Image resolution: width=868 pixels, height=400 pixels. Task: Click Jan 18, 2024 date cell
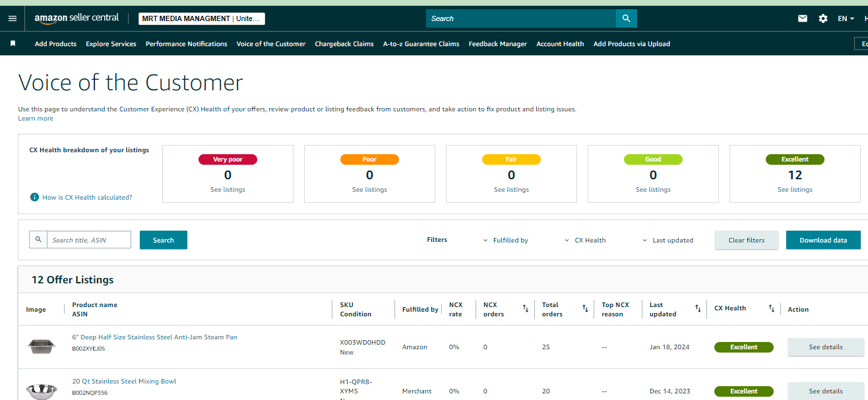(669, 347)
